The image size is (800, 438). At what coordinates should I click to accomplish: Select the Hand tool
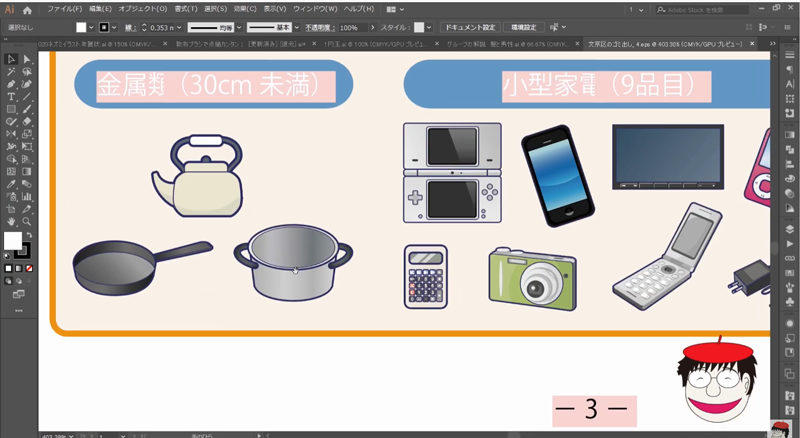tap(11, 222)
